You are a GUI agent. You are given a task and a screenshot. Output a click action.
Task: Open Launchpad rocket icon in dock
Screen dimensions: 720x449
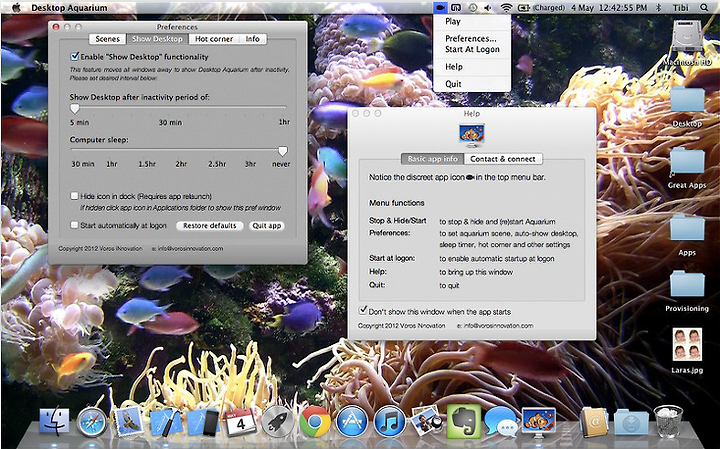pos(277,421)
